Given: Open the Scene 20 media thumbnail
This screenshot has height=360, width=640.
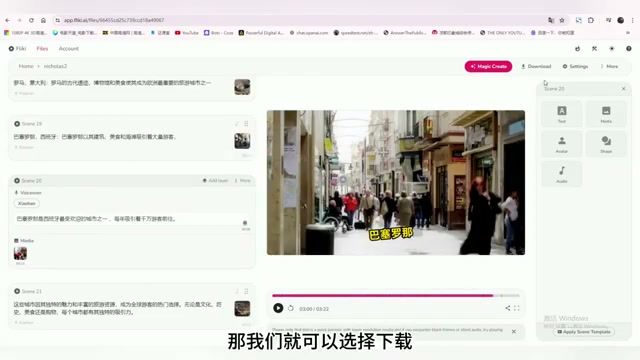Looking at the screenshot, I should [20, 253].
